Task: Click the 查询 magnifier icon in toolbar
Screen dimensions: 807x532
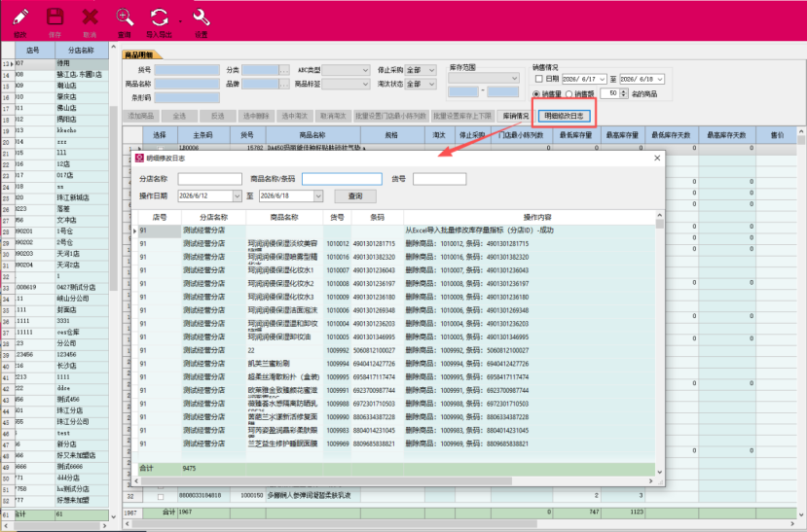Action: (125, 18)
